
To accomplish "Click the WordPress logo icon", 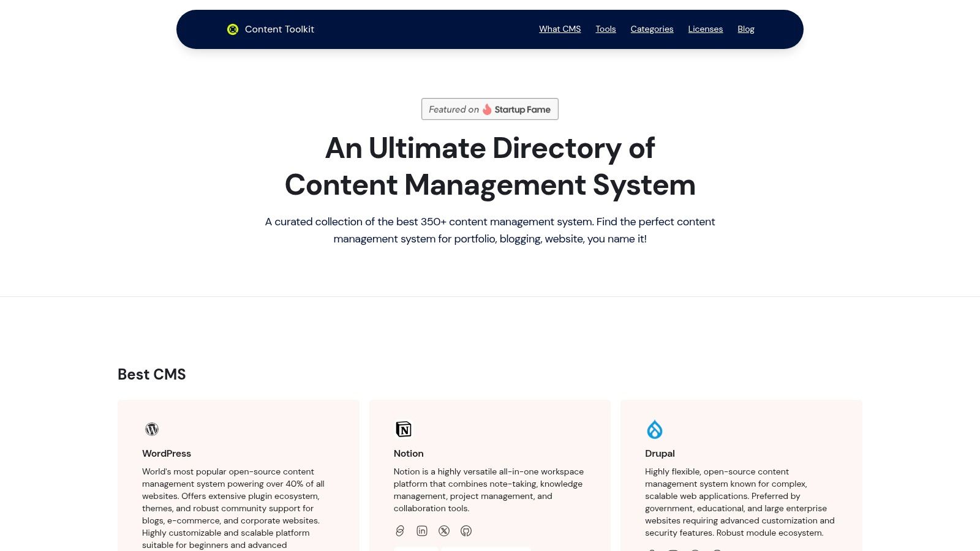I will pos(152,429).
